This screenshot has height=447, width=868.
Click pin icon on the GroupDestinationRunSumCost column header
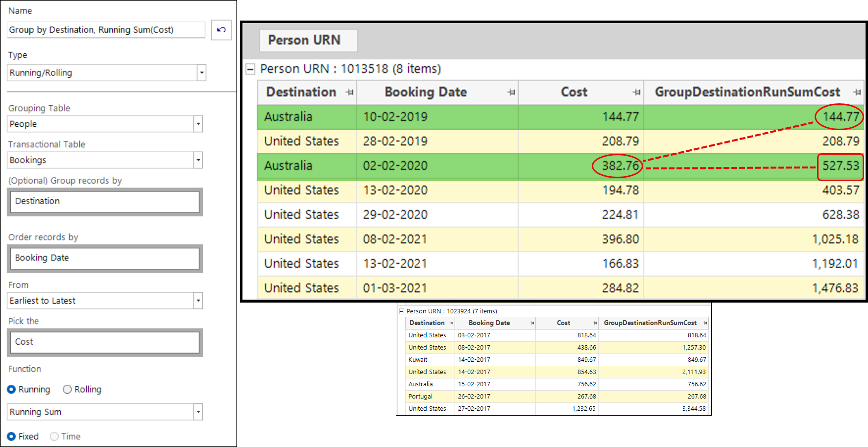(857, 92)
